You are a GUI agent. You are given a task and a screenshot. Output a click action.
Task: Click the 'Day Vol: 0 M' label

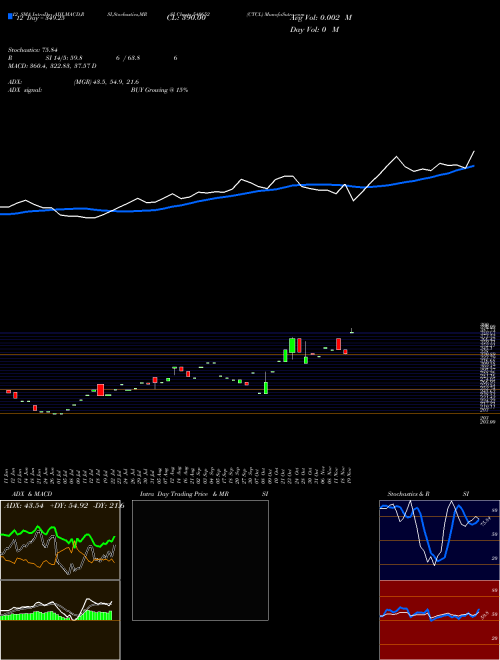[x=314, y=30]
